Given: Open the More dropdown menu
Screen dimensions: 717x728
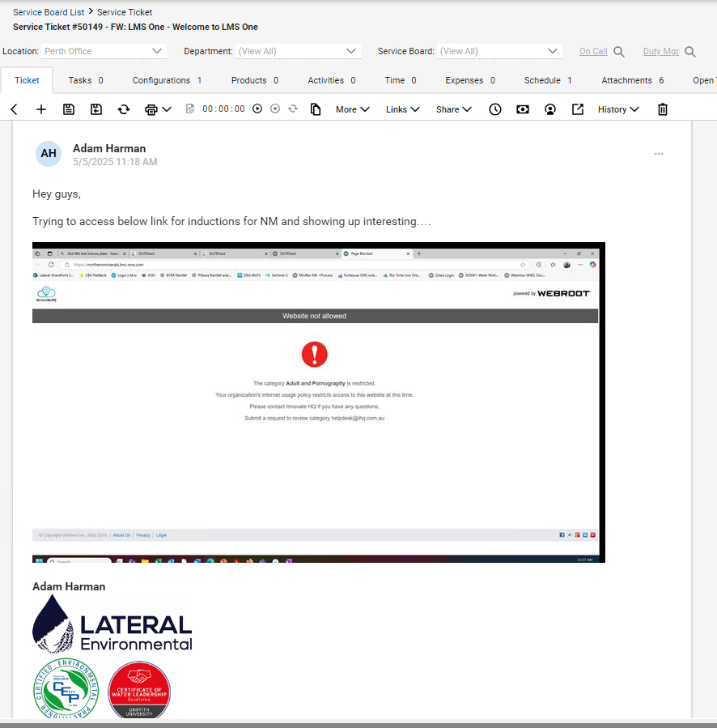Looking at the screenshot, I should coord(353,109).
